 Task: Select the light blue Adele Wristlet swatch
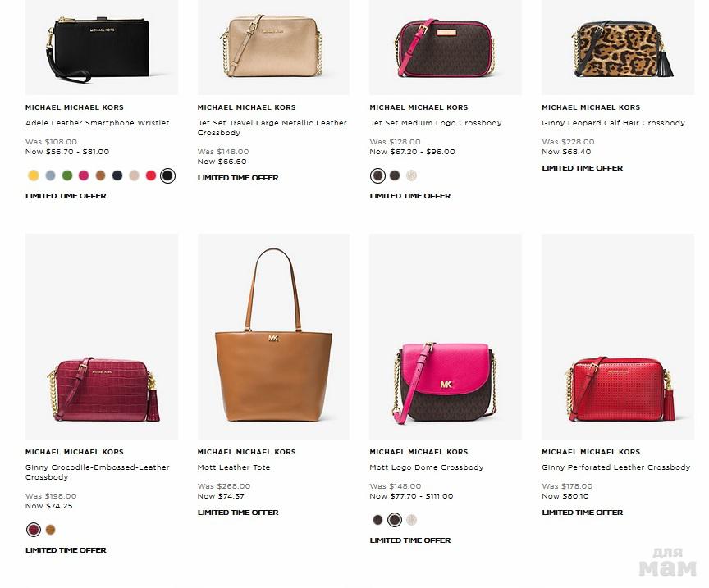(50, 175)
